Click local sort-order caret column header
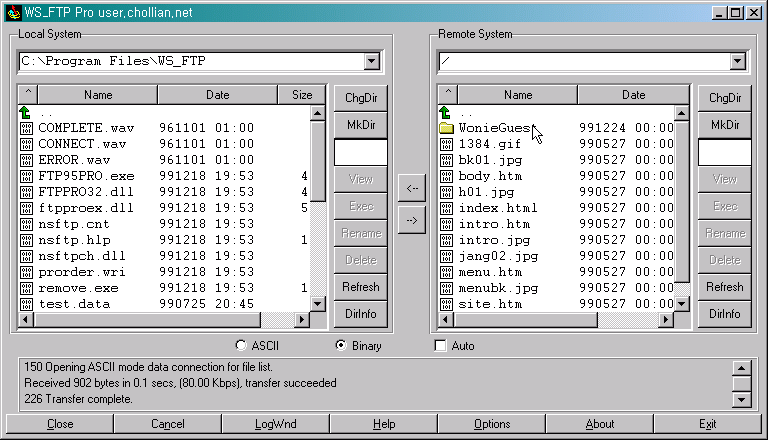The width and height of the screenshot is (768, 440). click(x=28, y=95)
